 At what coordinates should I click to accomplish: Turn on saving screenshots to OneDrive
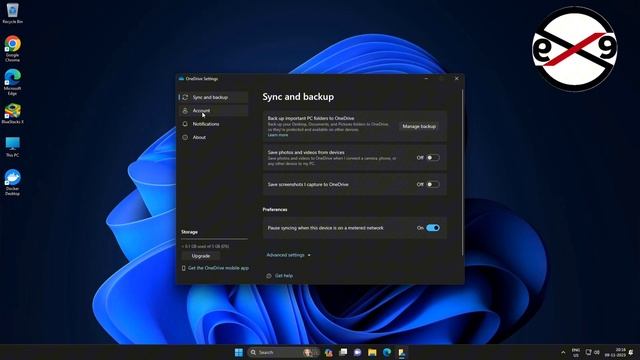click(433, 184)
